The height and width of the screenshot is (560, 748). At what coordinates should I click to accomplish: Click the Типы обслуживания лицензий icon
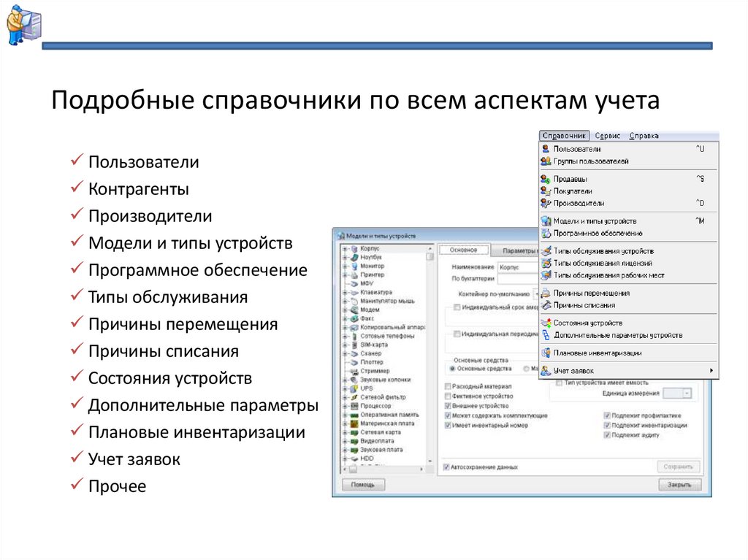click(546, 264)
